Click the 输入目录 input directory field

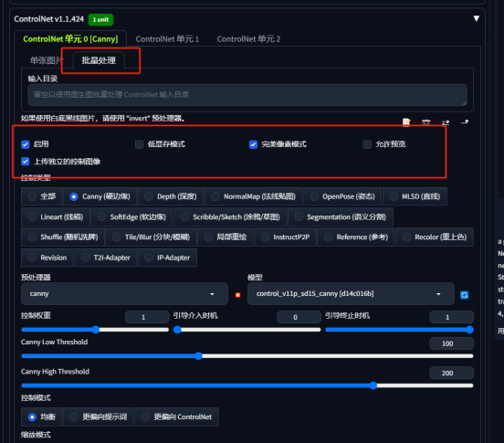pos(247,94)
